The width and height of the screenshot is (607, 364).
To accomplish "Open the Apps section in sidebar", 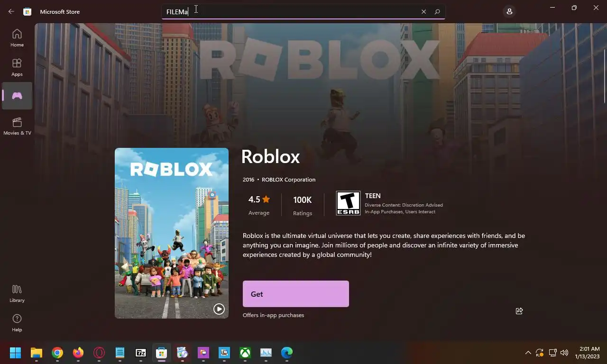I will (x=17, y=67).
